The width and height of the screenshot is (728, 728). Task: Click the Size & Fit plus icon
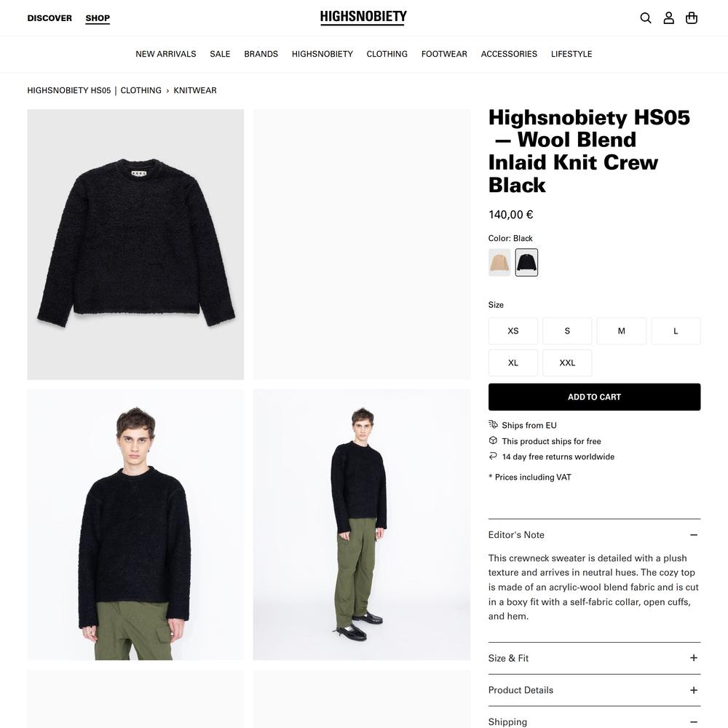point(694,658)
